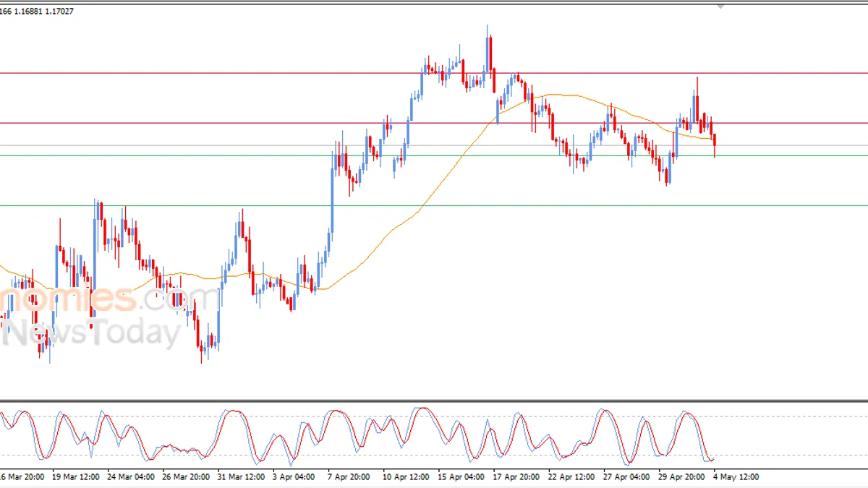
Task: Click the 31 Mar 12:00 time label
Action: [242, 477]
